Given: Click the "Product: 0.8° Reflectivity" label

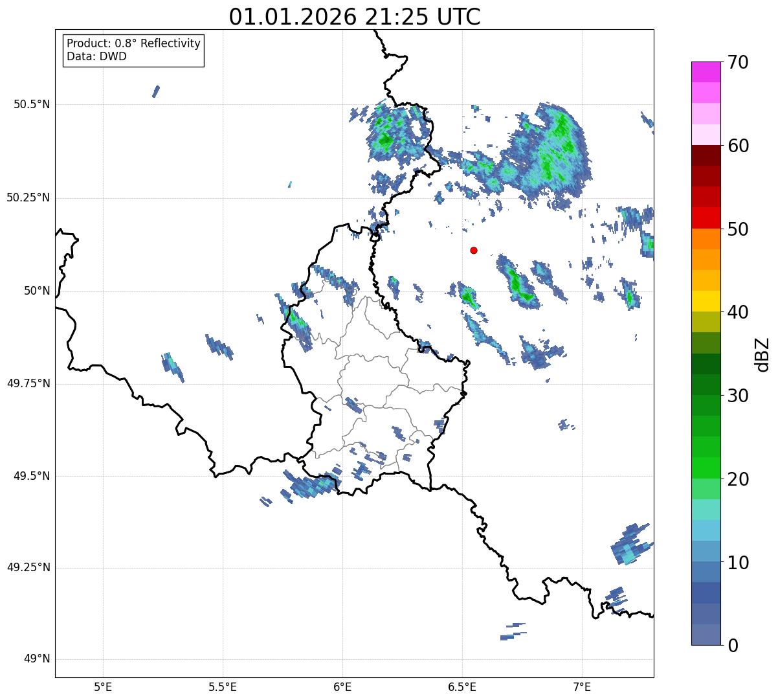Looking at the screenshot, I should [134, 43].
